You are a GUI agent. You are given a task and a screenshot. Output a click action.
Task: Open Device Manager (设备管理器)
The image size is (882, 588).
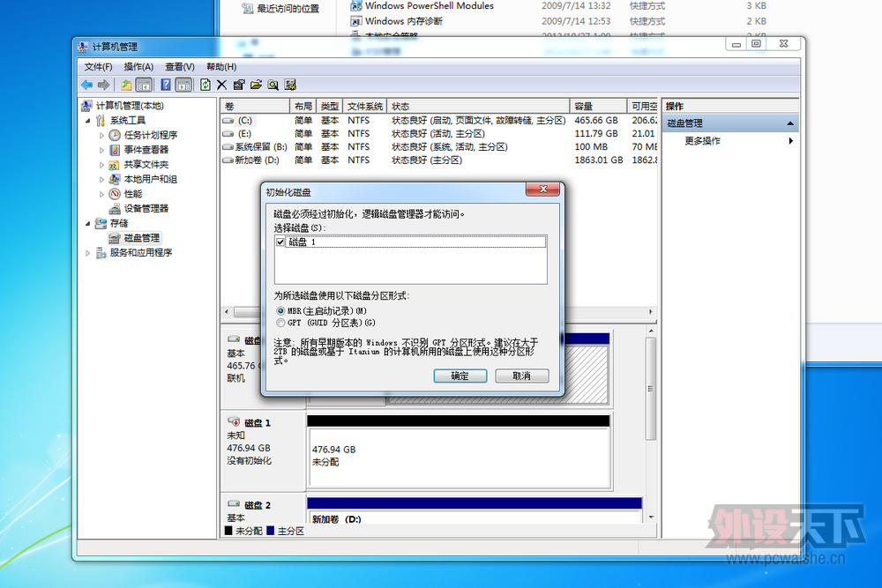(x=146, y=209)
